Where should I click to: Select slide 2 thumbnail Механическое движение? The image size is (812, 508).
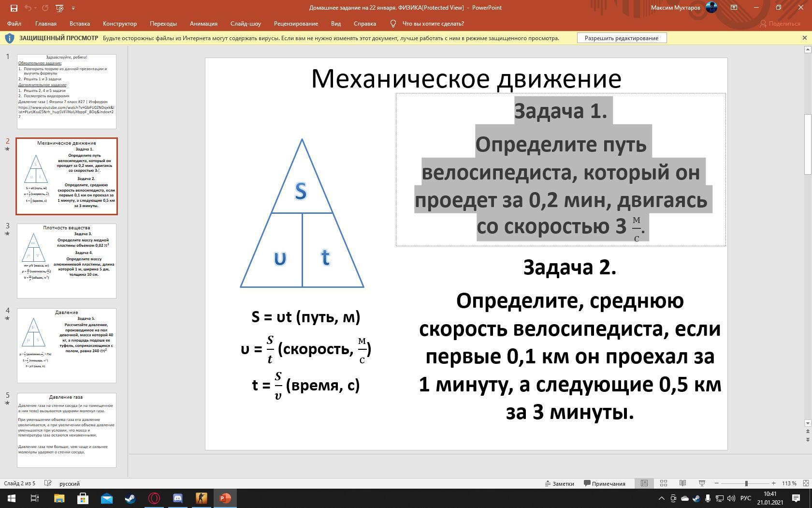pyautogui.click(x=67, y=176)
